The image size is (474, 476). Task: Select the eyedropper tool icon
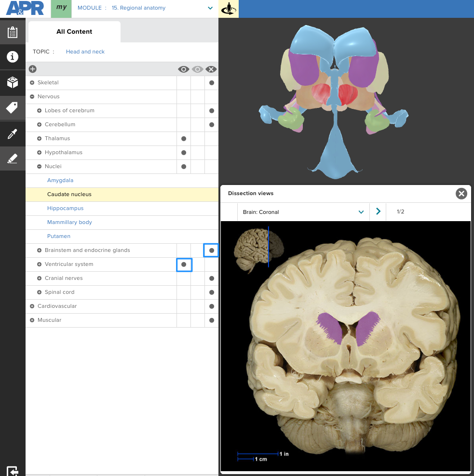point(13,133)
